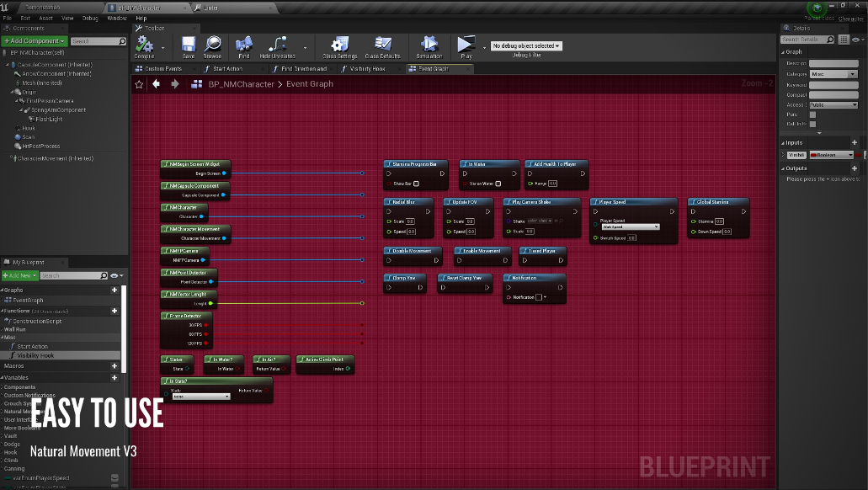Image resolution: width=868 pixels, height=490 pixels.
Task: Select the Visibility Hook function in My Blueprint
Action: (61, 355)
